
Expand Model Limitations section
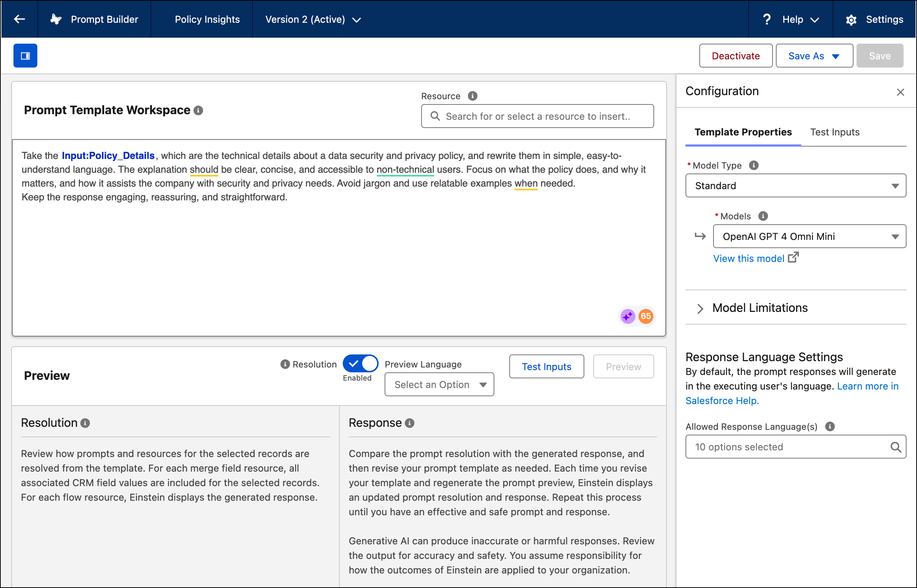tap(752, 308)
